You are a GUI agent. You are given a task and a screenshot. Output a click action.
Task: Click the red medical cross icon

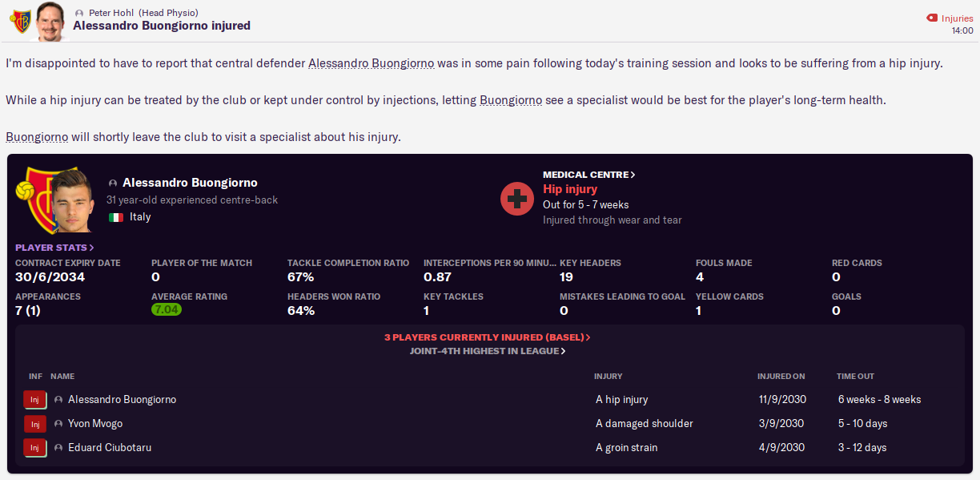(517, 198)
